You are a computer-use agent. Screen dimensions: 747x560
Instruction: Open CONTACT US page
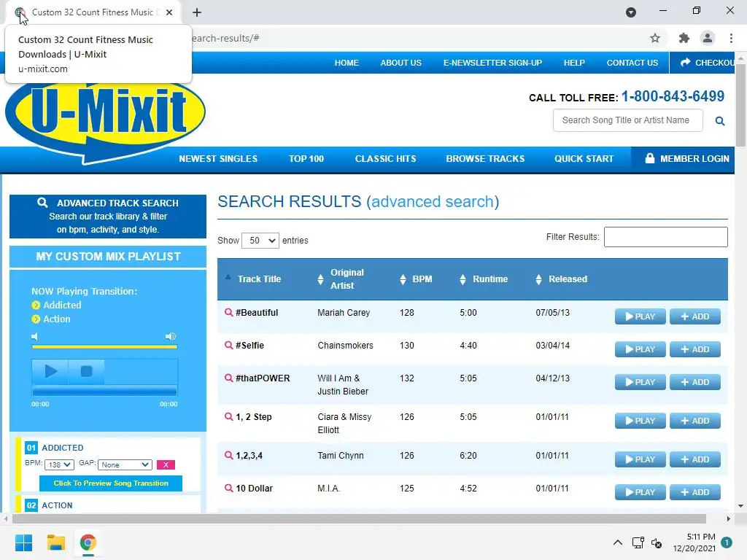(x=632, y=63)
